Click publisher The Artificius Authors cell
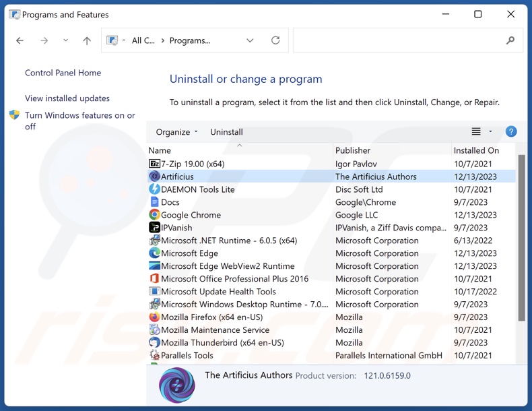 pyautogui.click(x=376, y=177)
